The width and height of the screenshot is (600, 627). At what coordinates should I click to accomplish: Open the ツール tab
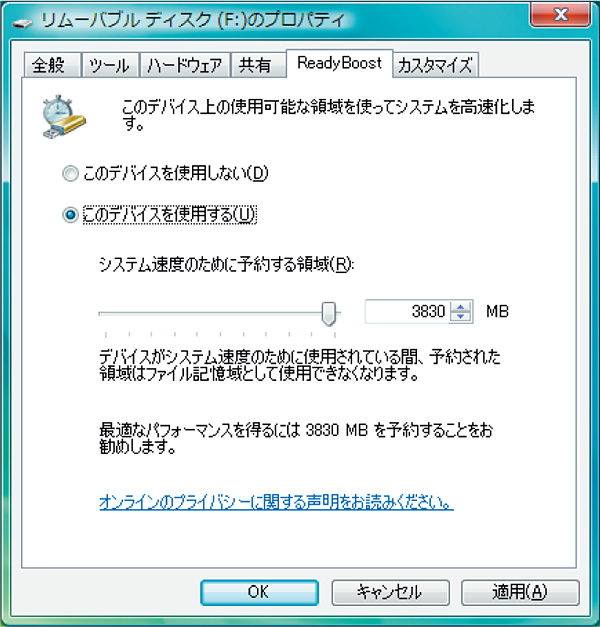pos(110,65)
